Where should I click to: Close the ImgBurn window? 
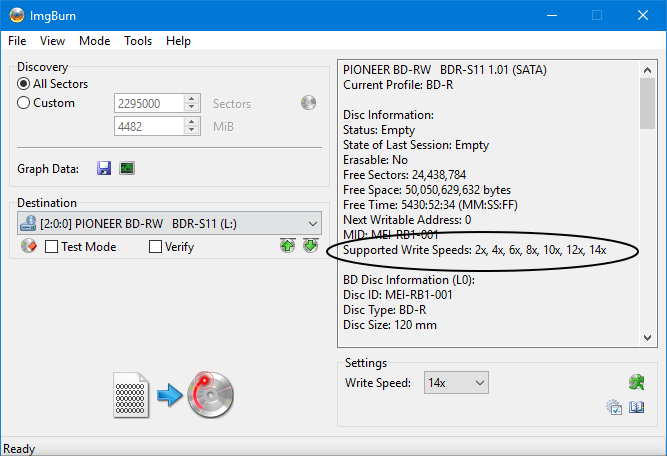(643, 15)
